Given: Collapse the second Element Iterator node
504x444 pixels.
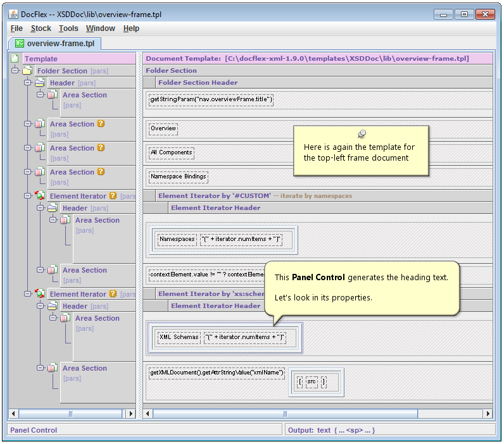Looking at the screenshot, I should pyautogui.click(x=28, y=294).
